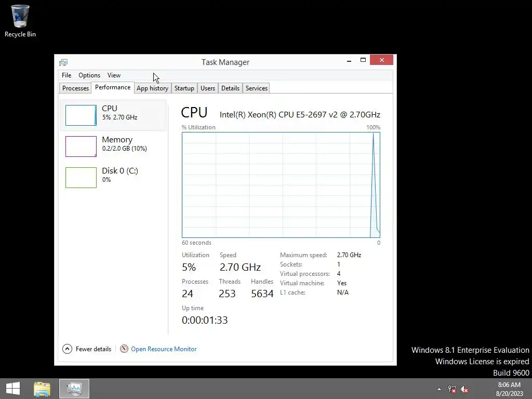
Task: Open the Windows Start button
Action: click(x=13, y=389)
